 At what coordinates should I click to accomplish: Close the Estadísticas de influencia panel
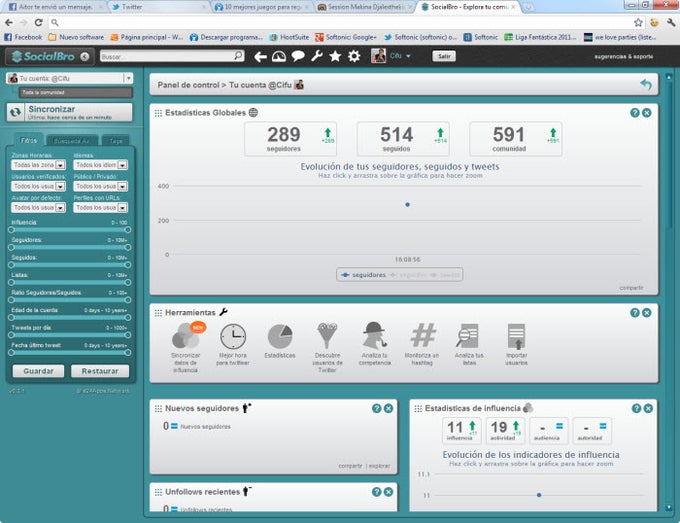pyautogui.click(x=648, y=409)
